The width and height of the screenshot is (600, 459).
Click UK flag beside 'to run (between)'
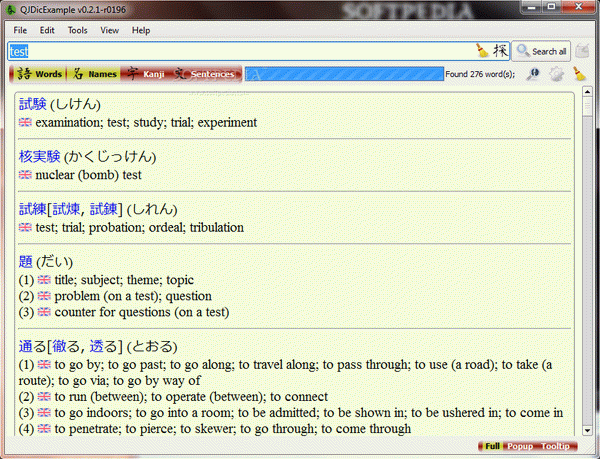[x=44, y=397]
